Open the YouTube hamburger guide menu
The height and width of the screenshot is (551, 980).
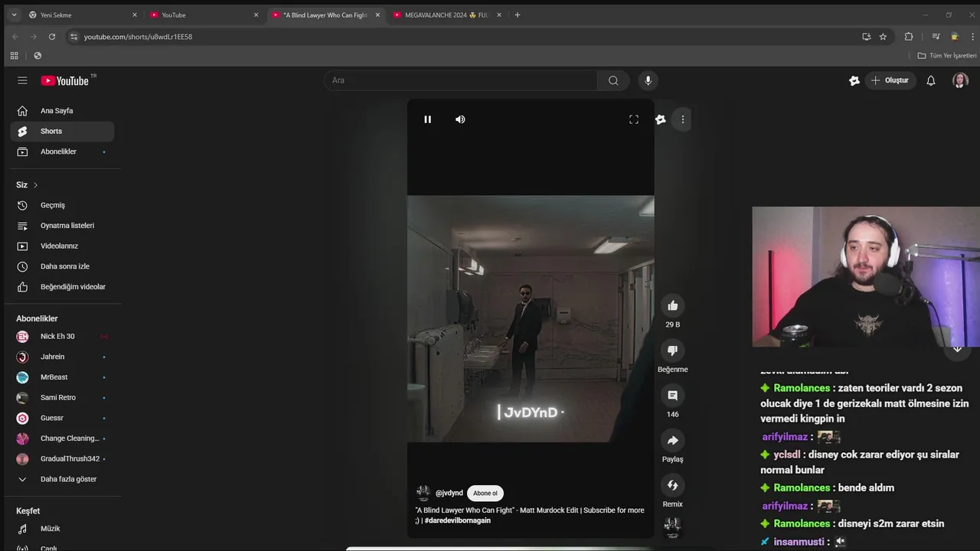tap(22, 80)
